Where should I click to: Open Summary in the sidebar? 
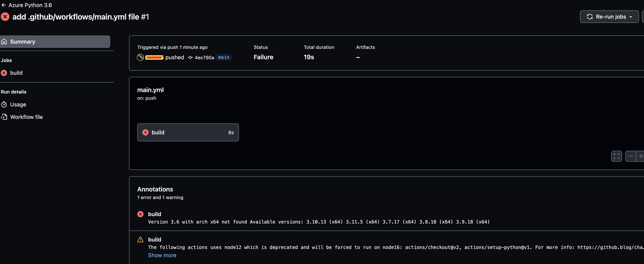[x=22, y=42]
